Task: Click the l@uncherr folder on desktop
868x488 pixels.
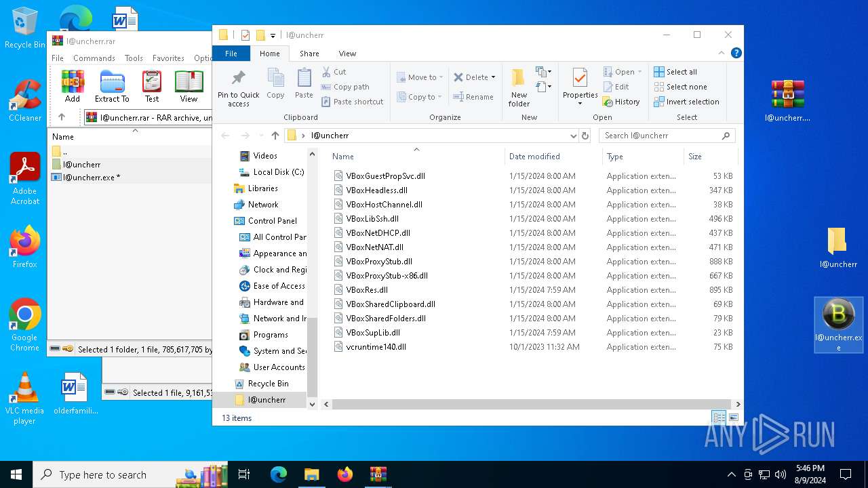Action: tap(838, 248)
